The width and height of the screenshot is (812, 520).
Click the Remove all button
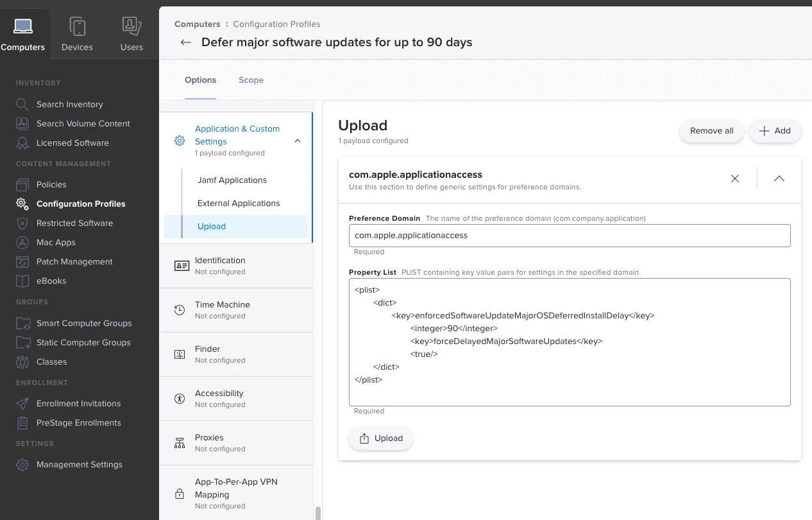(x=711, y=131)
